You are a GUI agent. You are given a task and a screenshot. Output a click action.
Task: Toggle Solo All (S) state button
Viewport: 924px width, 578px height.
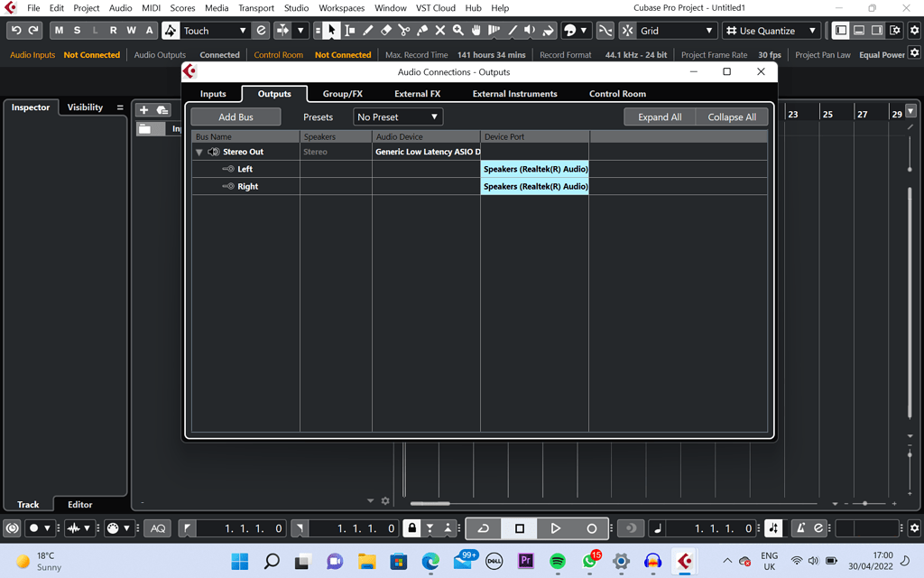(x=77, y=31)
